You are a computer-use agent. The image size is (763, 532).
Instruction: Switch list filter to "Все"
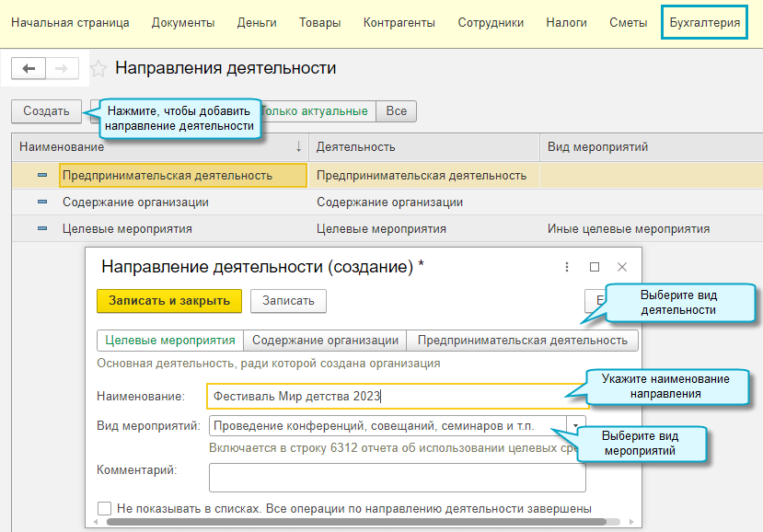click(396, 111)
